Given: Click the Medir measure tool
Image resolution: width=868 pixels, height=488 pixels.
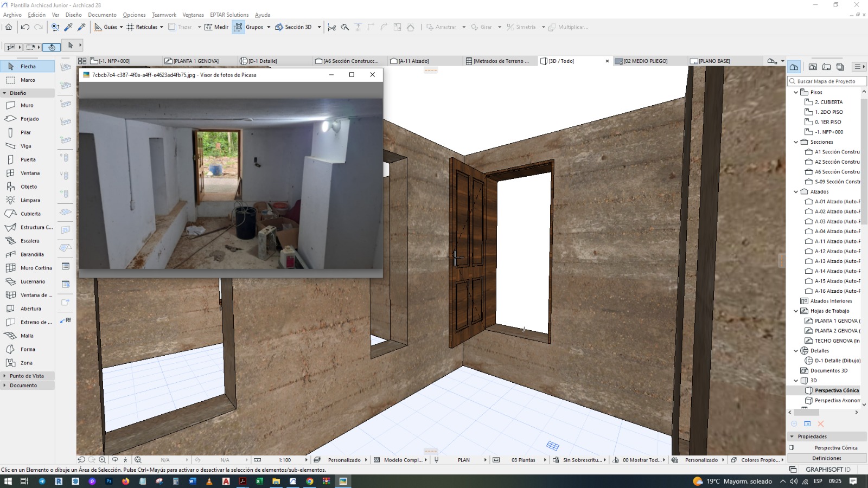Looking at the screenshot, I should pos(216,27).
